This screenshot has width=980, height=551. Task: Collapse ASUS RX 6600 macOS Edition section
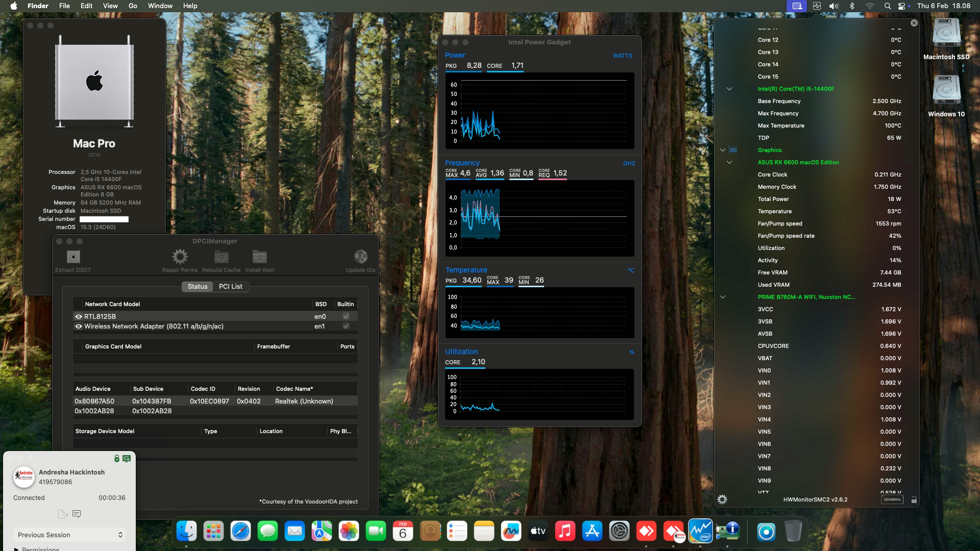(x=729, y=162)
